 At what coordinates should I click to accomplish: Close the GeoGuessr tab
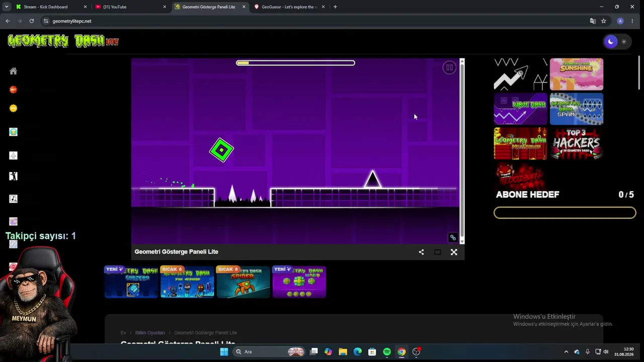(x=323, y=7)
